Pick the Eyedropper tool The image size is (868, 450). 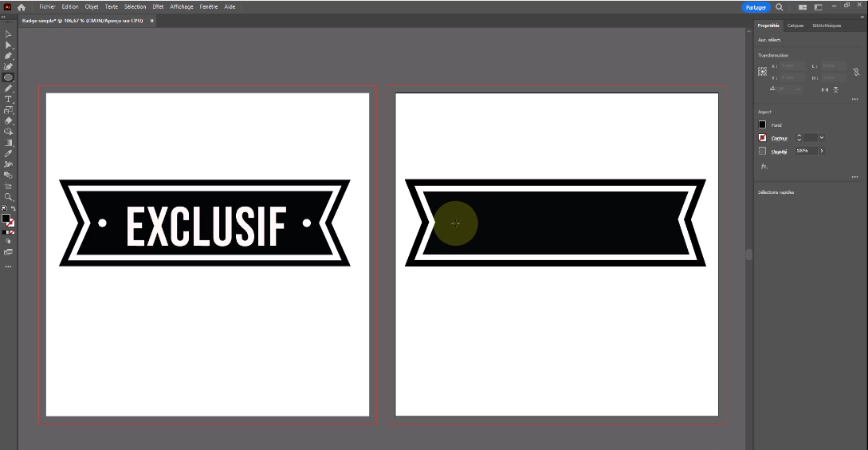point(8,153)
